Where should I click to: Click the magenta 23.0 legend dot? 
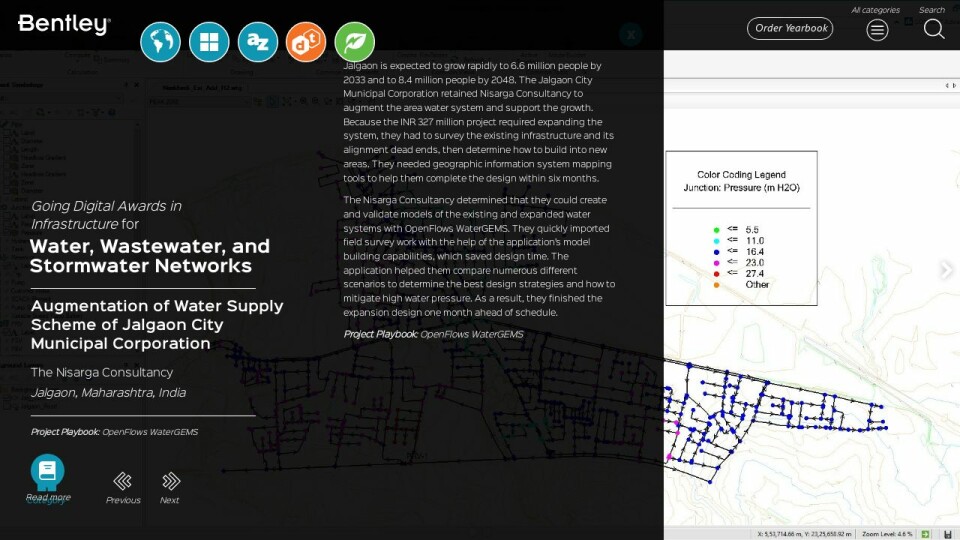(716, 263)
